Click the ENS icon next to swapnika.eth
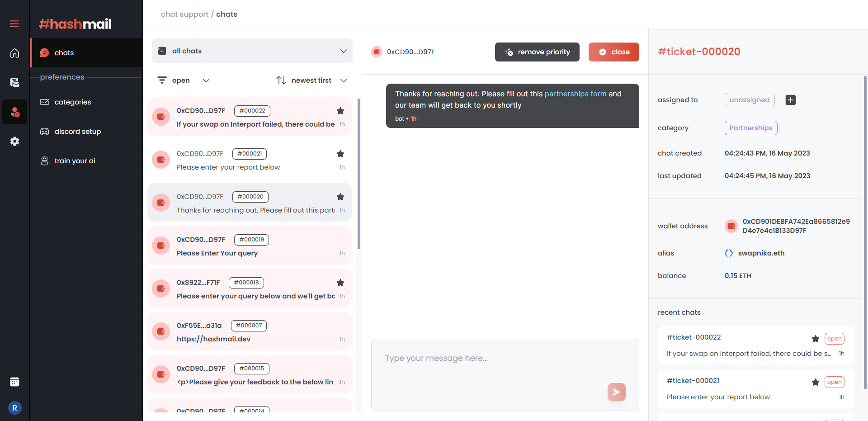 pos(729,253)
